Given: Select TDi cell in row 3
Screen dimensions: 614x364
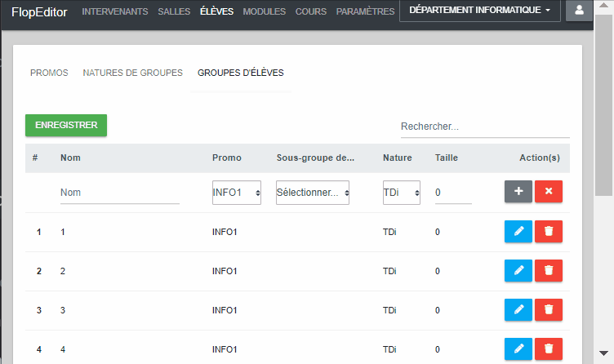Looking at the screenshot, I should (x=389, y=310).
